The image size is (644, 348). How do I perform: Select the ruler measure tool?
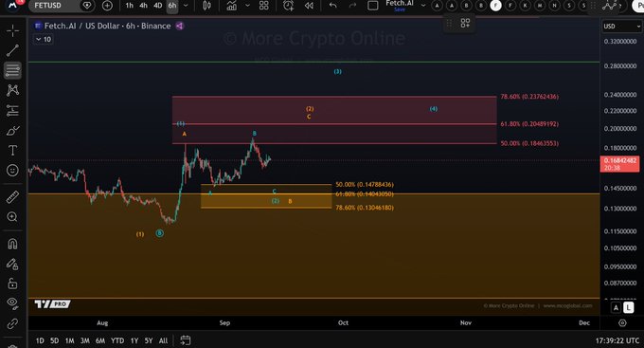(x=12, y=197)
